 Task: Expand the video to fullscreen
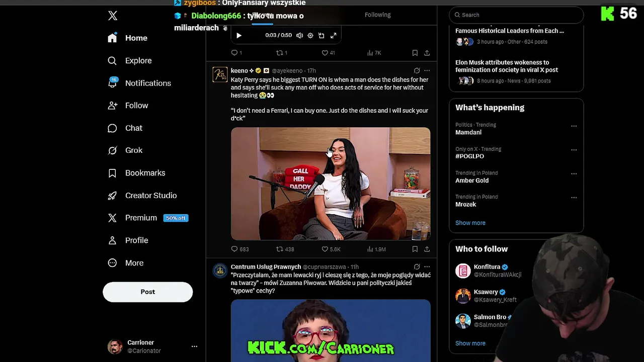(333, 36)
